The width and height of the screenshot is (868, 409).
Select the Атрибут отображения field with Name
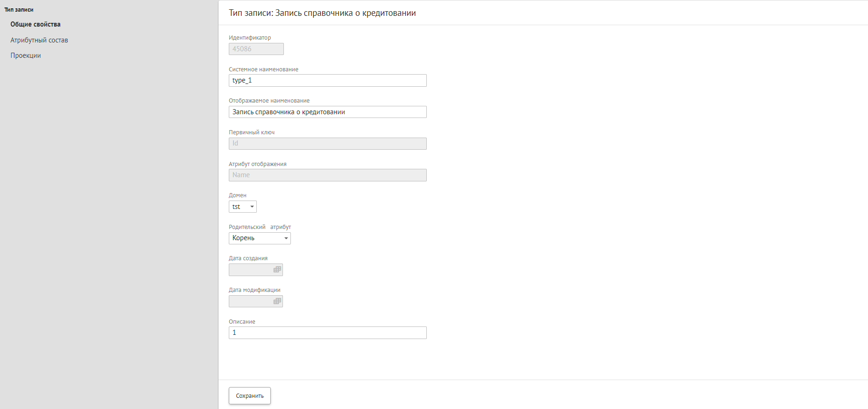tap(327, 175)
